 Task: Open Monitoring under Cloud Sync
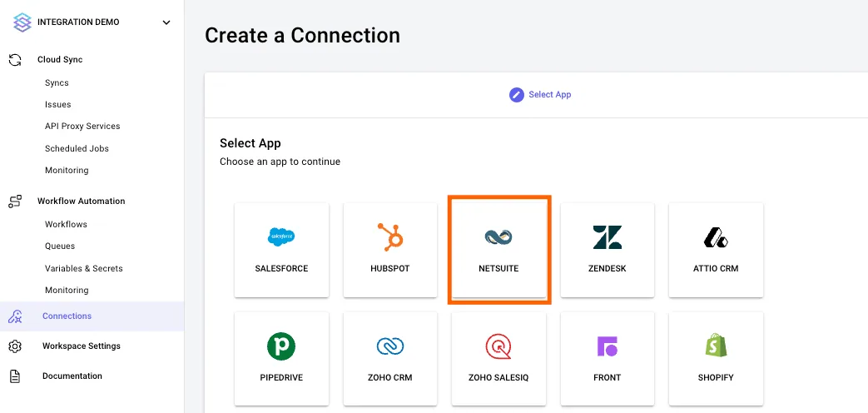67,170
